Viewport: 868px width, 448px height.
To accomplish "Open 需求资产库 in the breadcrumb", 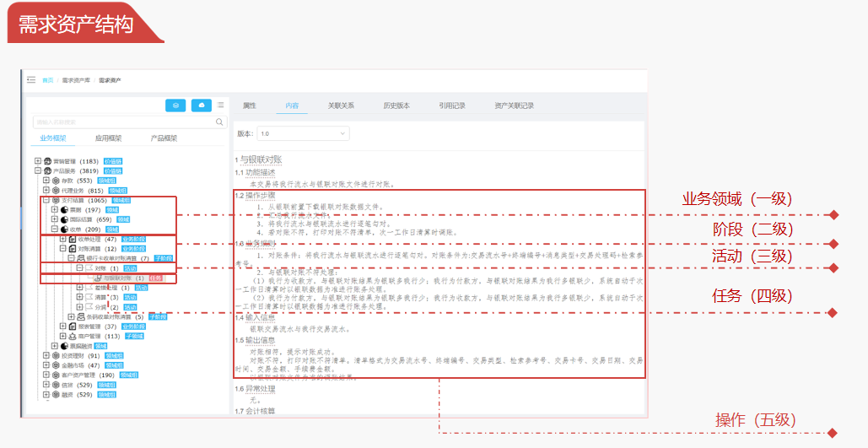I will pos(75,80).
